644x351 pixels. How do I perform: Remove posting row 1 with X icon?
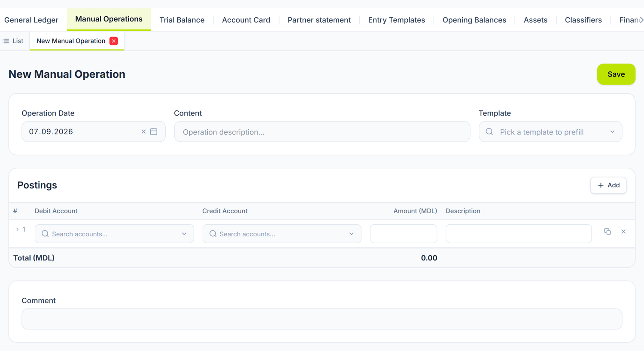623,232
